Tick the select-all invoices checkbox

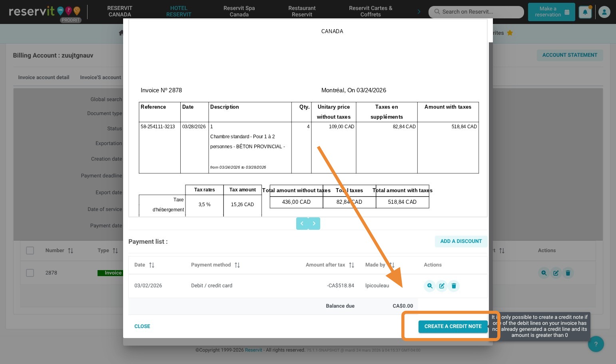[x=30, y=251]
